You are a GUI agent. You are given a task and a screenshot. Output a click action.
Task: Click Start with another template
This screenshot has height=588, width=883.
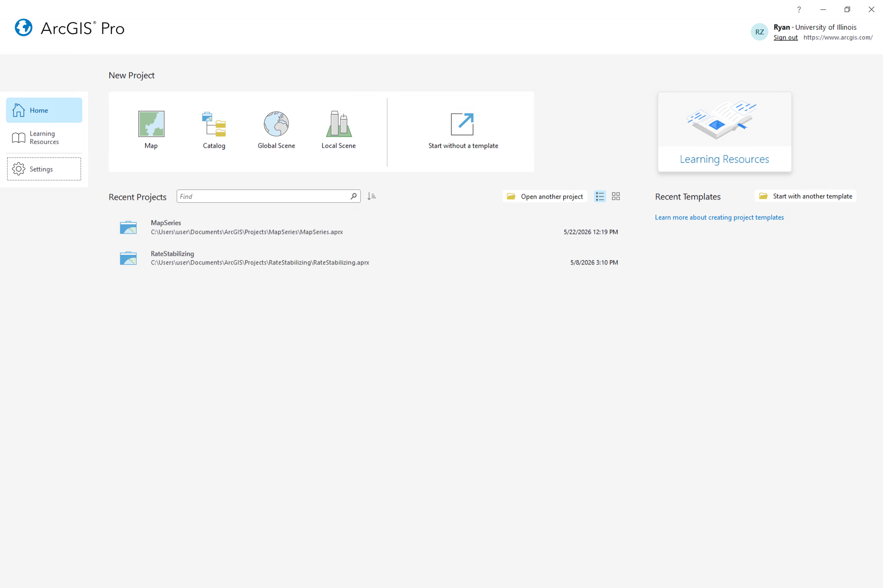pos(805,196)
